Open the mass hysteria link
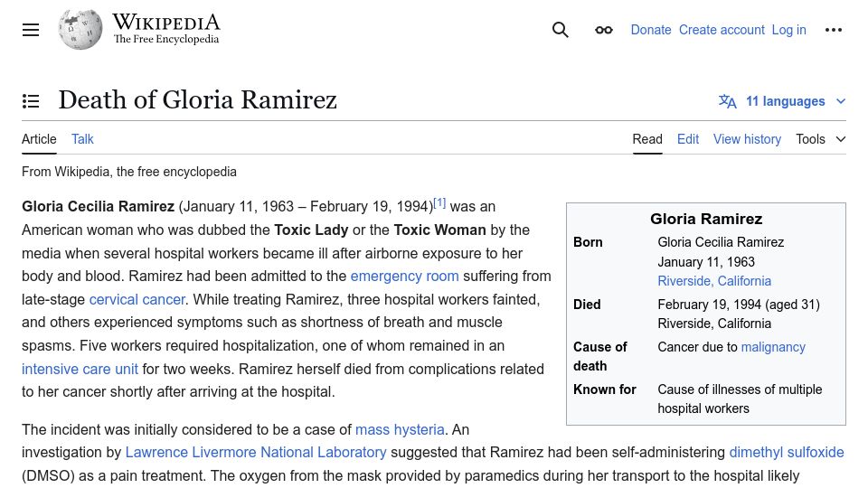 point(400,429)
